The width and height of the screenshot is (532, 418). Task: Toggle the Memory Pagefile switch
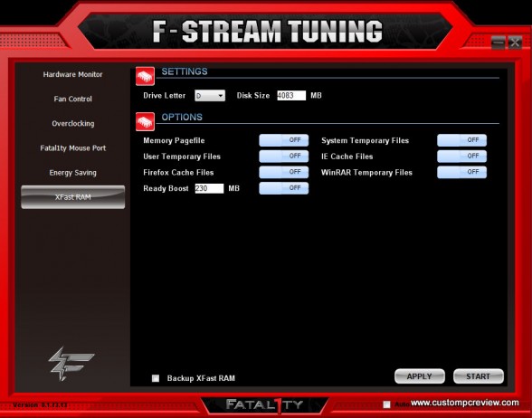[284, 140]
